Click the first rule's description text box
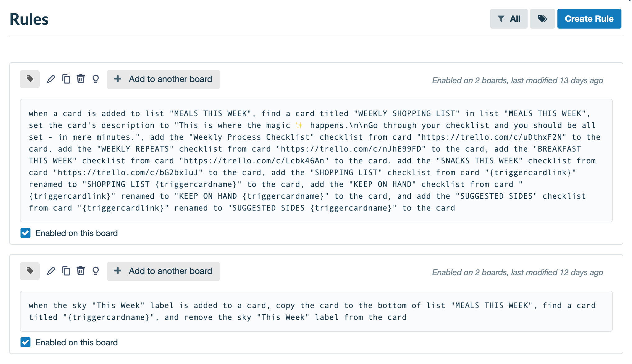 (x=316, y=161)
